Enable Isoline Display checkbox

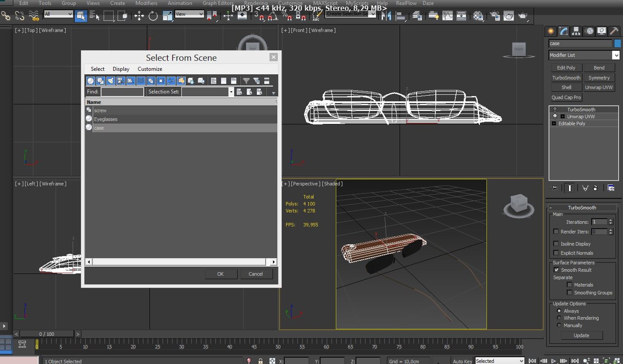(x=556, y=243)
